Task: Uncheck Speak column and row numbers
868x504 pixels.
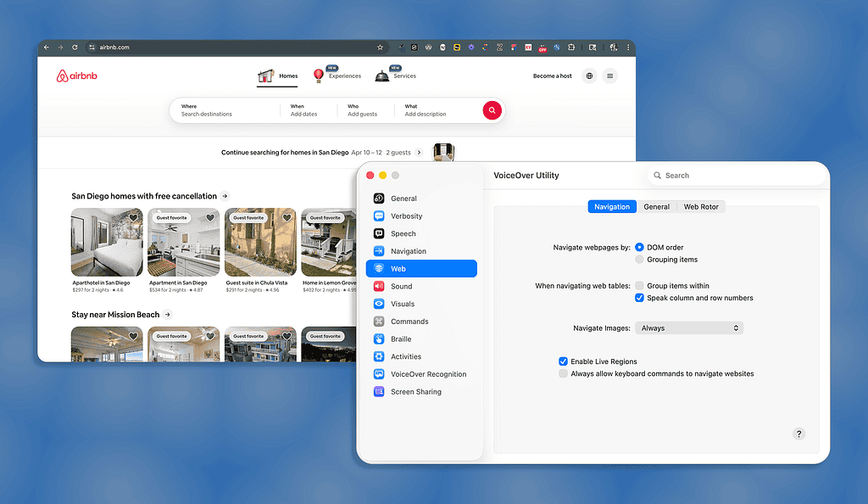Action: [x=640, y=298]
